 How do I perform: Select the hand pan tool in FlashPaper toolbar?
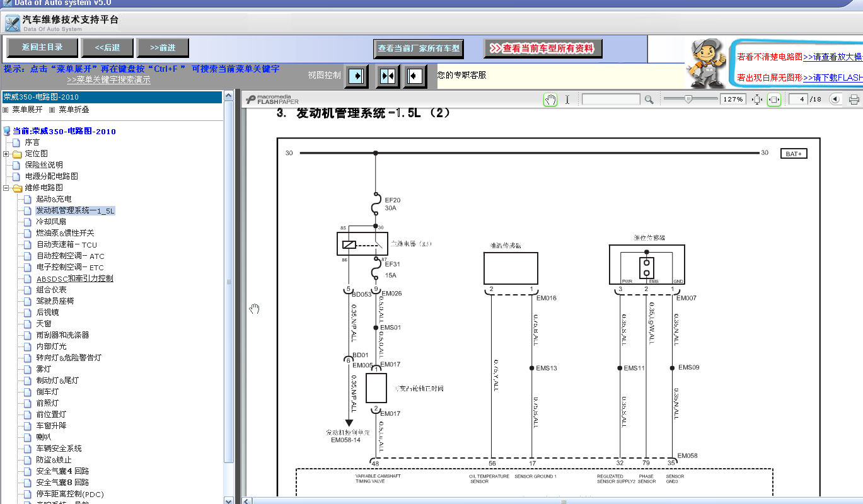coord(550,100)
